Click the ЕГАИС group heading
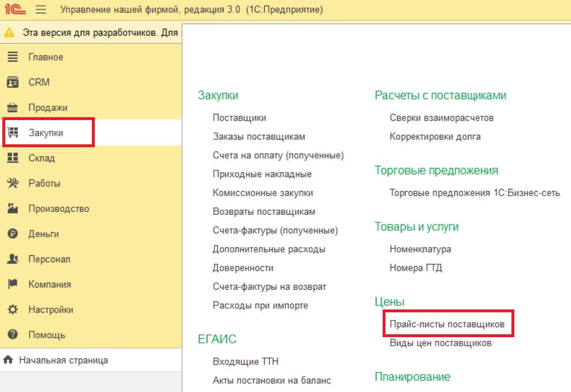This screenshot has width=571, height=392. [217, 339]
